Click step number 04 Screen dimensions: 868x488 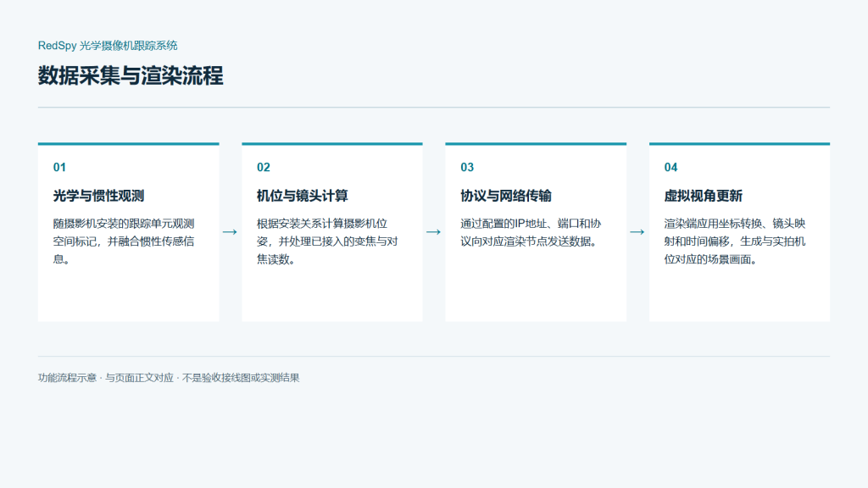[670, 167]
